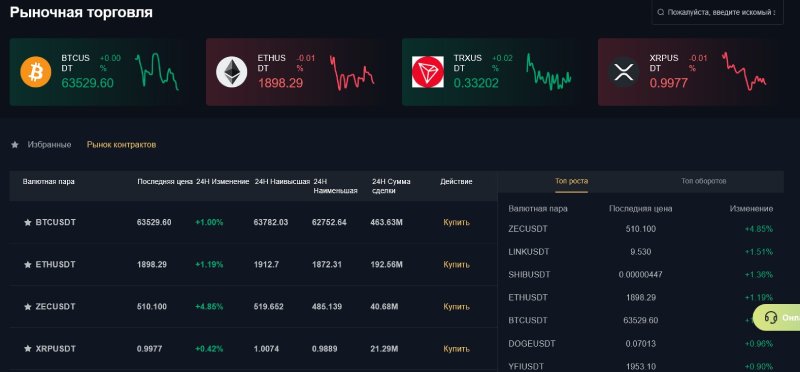This screenshot has height=372, width=800.
Task: Click the TRON logo icon
Action: (x=428, y=72)
